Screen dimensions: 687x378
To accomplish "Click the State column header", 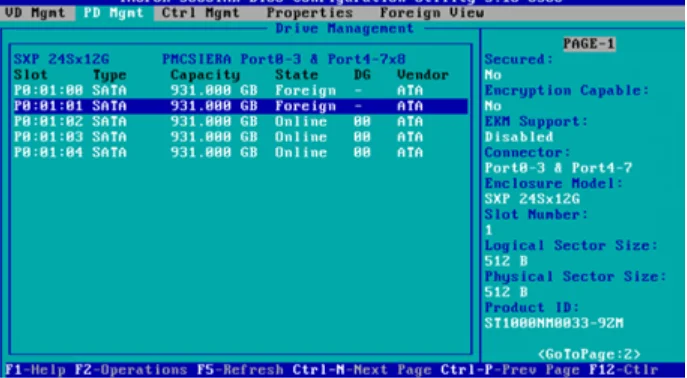I will tap(297, 75).
